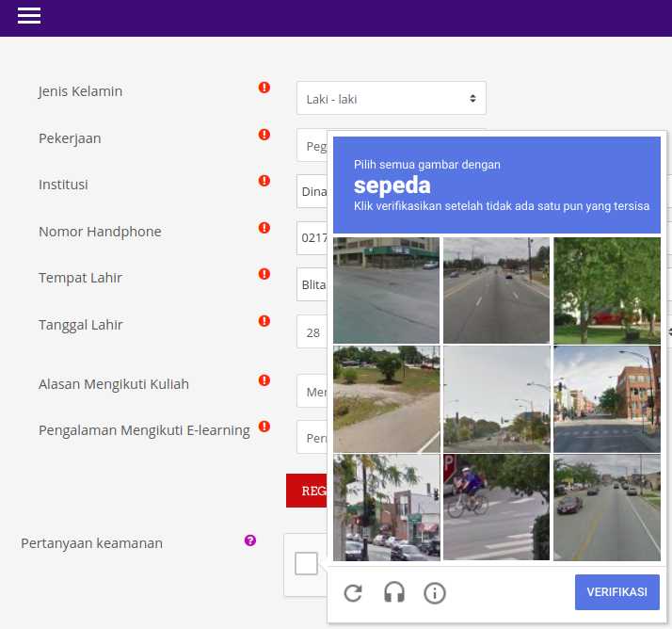Screen dimensions: 672x629
Task: Click the Jenis Kelamin label
Action: [x=81, y=91]
